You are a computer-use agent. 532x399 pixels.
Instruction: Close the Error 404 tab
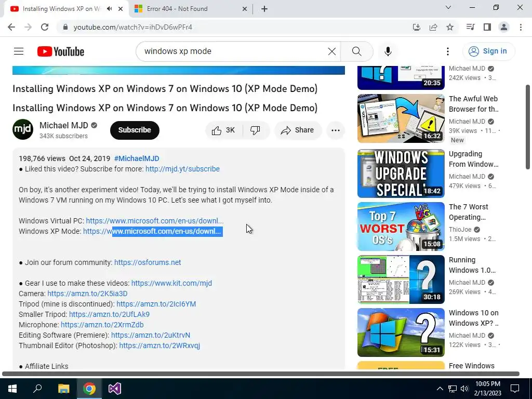tap(245, 9)
